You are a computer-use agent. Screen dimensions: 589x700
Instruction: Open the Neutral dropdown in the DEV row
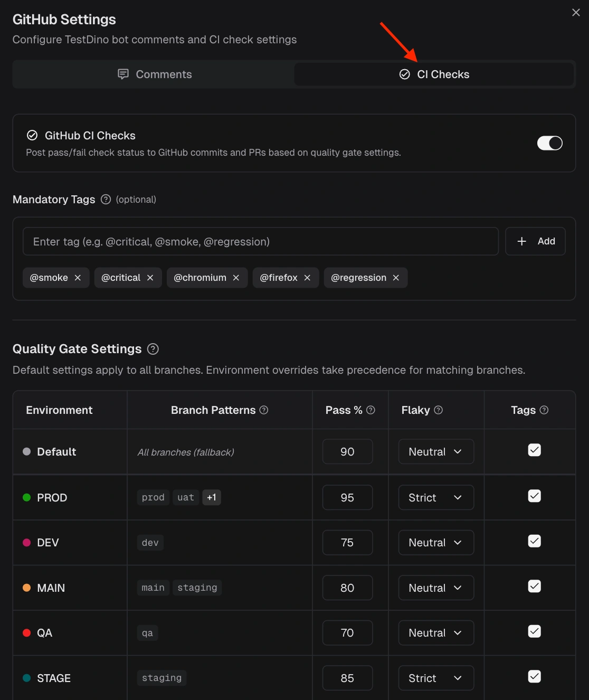pos(436,542)
